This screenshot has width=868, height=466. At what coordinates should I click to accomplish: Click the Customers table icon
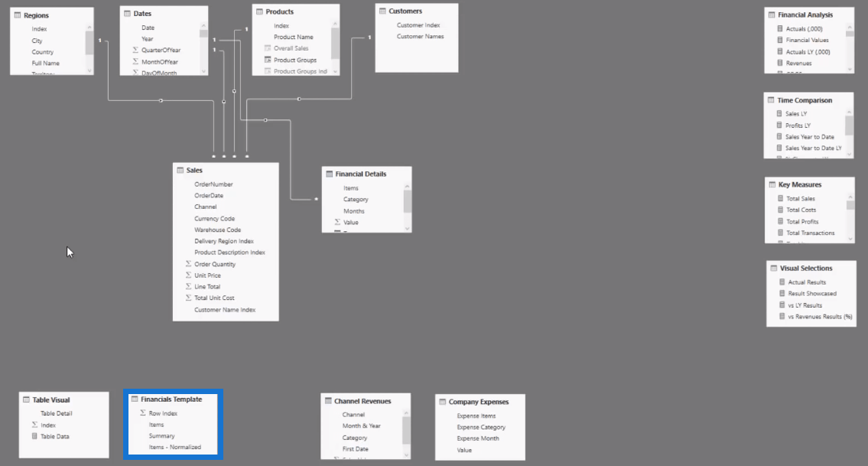coord(382,11)
